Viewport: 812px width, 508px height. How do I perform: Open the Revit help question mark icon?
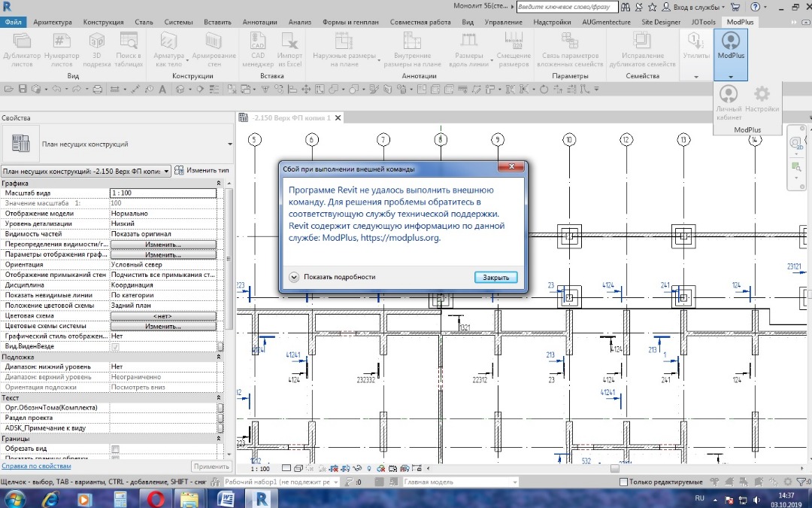(x=755, y=8)
